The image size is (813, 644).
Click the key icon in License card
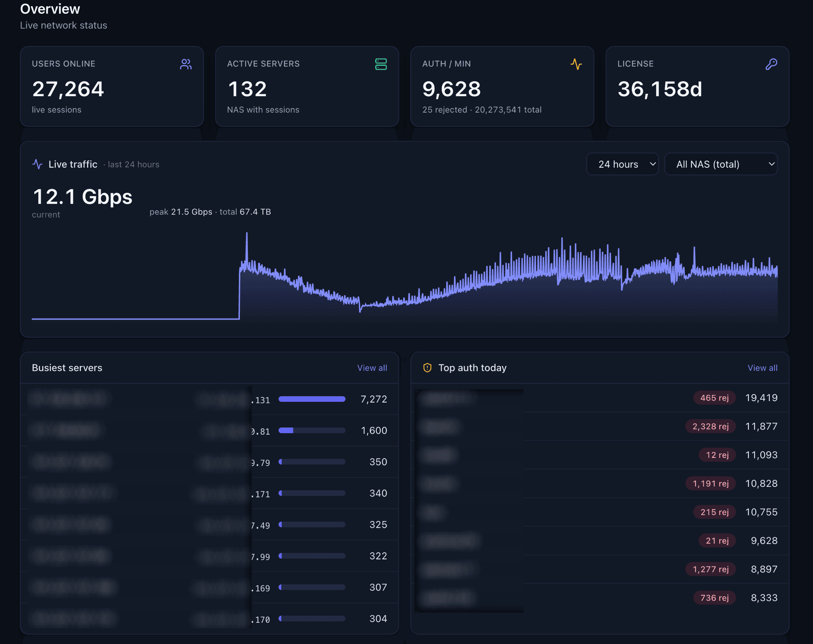click(771, 64)
